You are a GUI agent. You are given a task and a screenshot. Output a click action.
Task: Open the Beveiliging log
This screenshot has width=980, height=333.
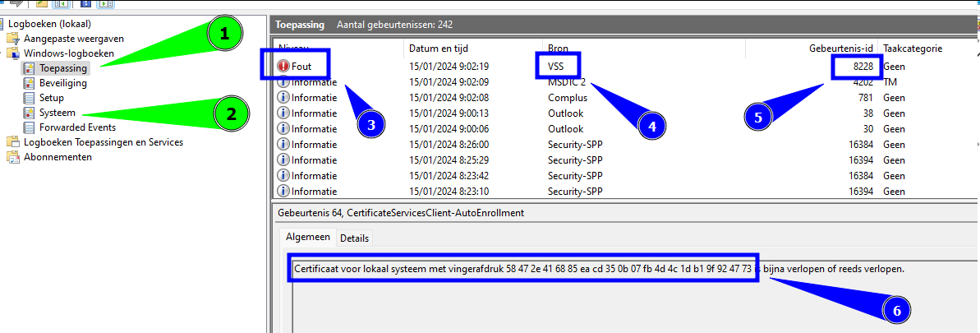click(x=62, y=82)
